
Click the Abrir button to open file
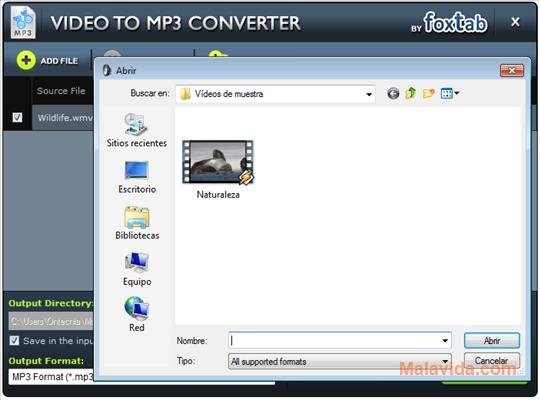tap(492, 340)
